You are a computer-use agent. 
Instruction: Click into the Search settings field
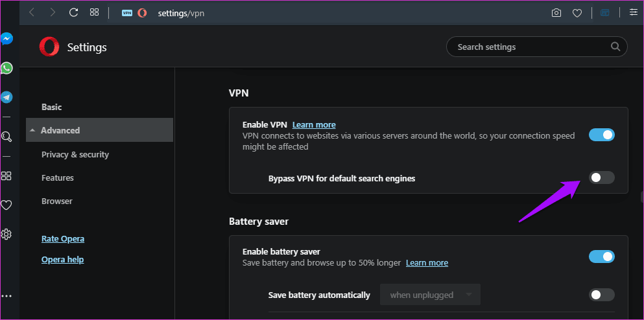click(537, 47)
